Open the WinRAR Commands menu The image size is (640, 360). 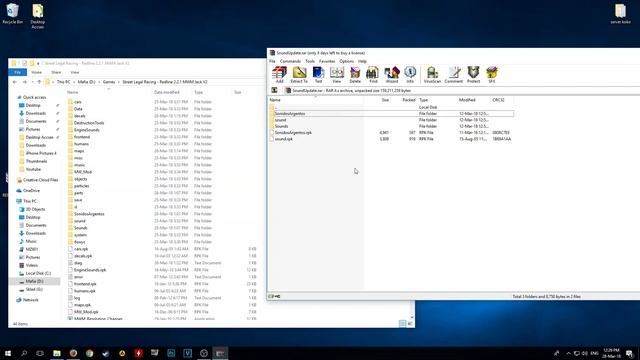(x=290, y=61)
